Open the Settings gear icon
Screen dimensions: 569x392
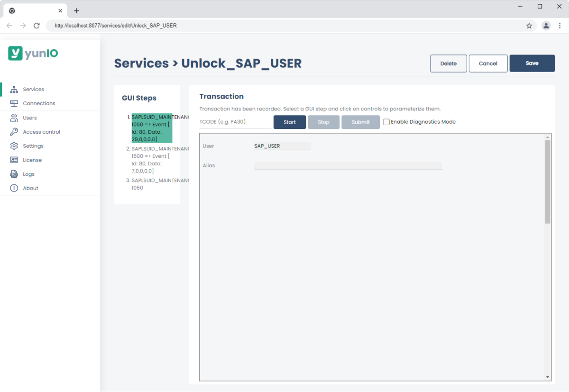[14, 146]
